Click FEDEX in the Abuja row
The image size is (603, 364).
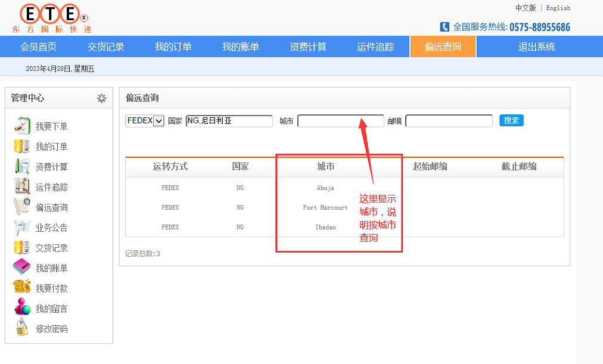click(170, 188)
